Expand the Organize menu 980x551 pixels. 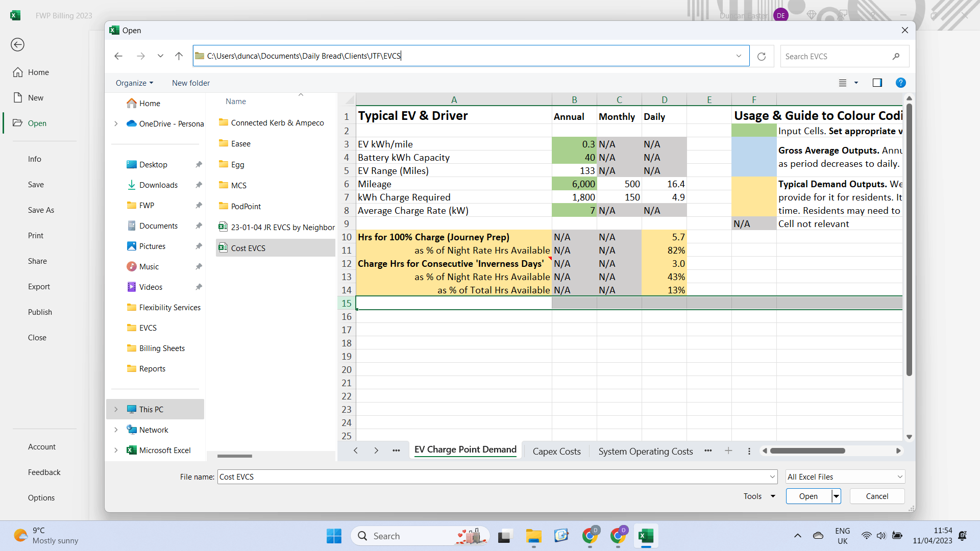(134, 83)
